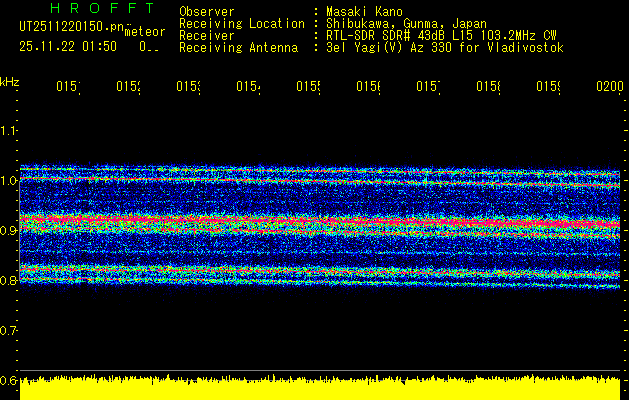Click the 25.11.22 01:50 timestamp
This screenshot has width=629, height=400.
pyautogui.click(x=67, y=46)
